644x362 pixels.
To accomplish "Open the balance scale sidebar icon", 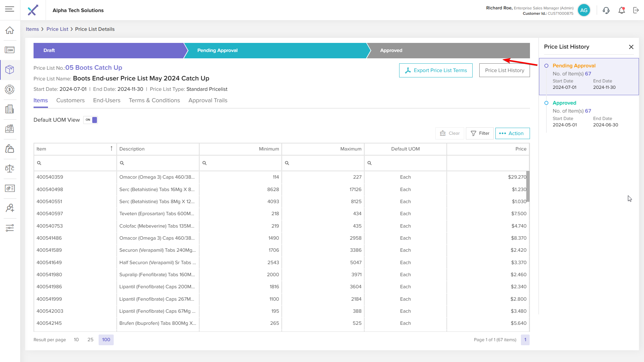I will point(10,168).
